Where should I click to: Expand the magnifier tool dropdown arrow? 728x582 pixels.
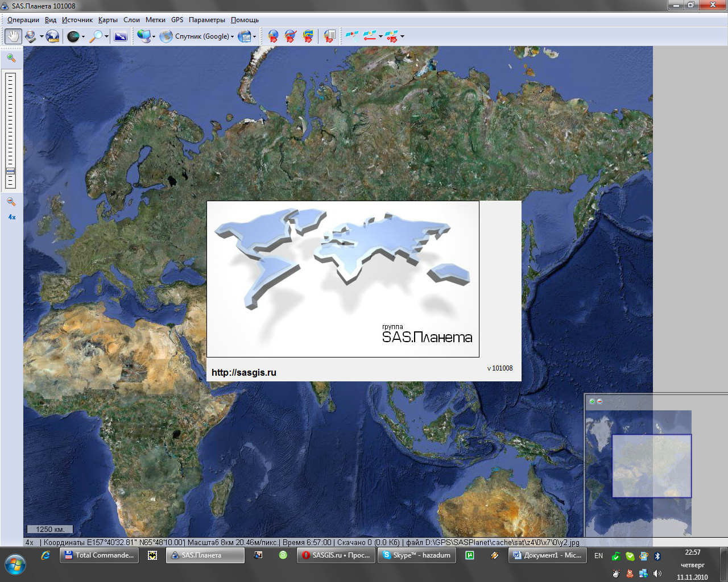(106, 37)
